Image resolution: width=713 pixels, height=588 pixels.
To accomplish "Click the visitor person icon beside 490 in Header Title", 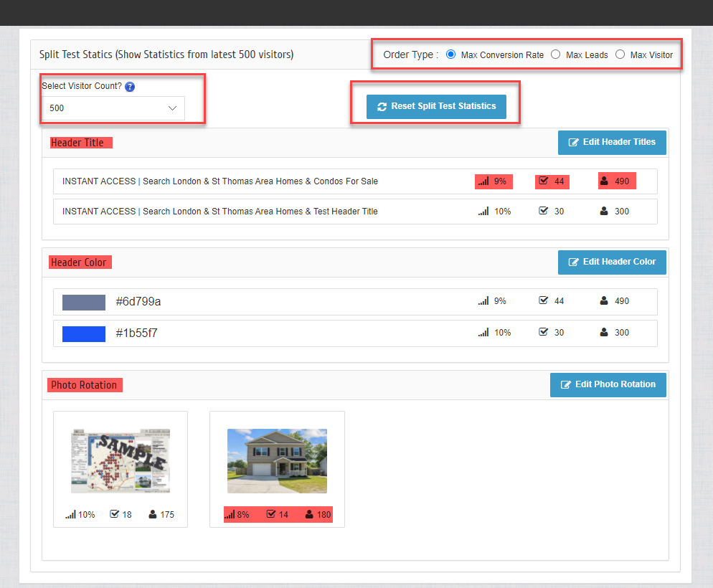I will coord(605,181).
